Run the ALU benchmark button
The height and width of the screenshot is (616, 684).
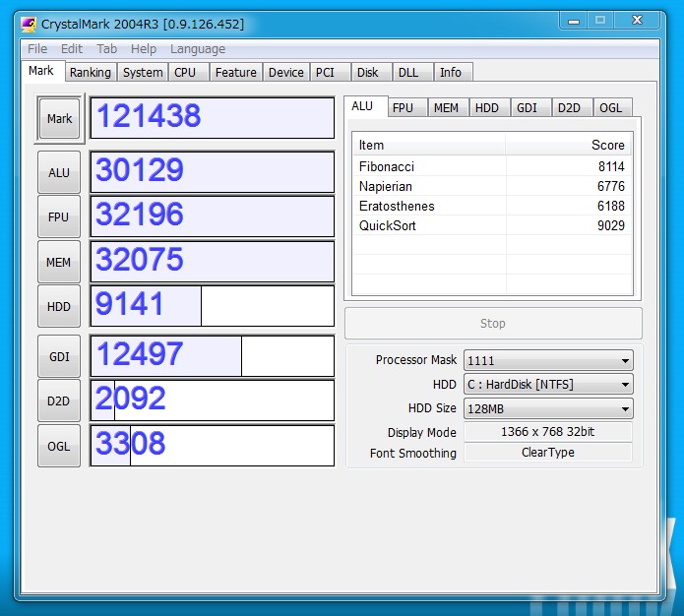pos(59,172)
